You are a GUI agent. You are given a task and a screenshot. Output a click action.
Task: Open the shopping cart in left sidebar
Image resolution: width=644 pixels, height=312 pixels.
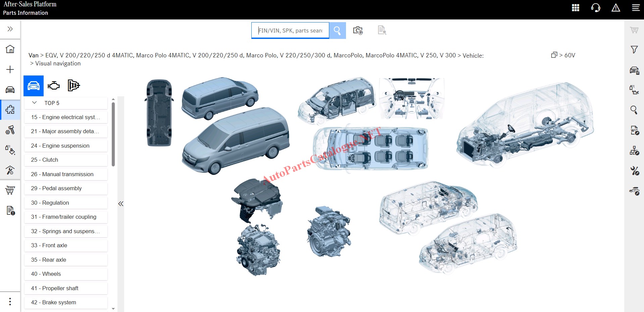click(10, 190)
